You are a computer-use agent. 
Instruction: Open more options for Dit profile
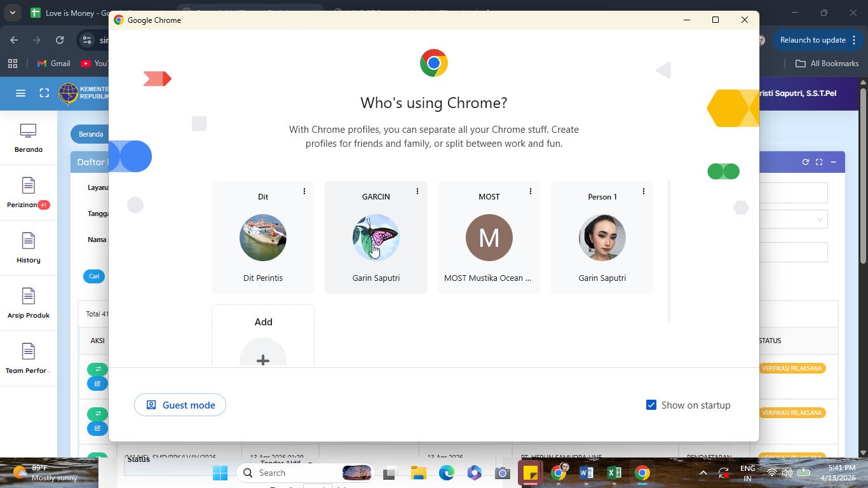pos(304,191)
